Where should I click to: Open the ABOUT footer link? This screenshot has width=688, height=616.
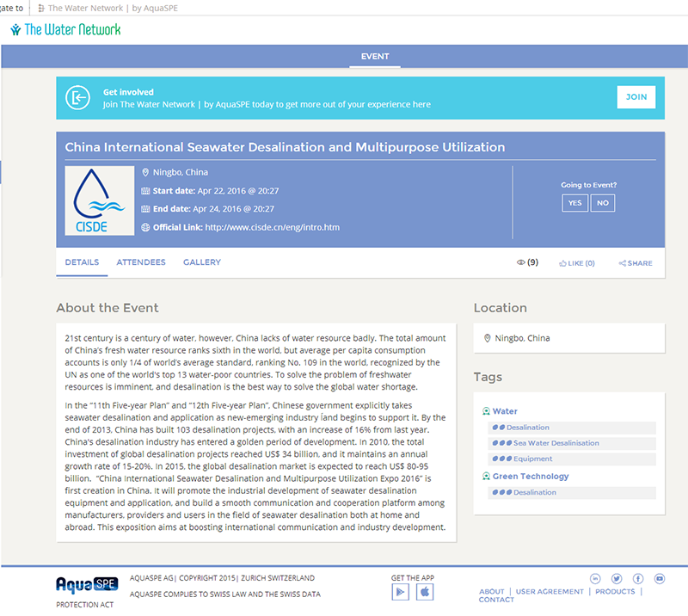(x=491, y=592)
